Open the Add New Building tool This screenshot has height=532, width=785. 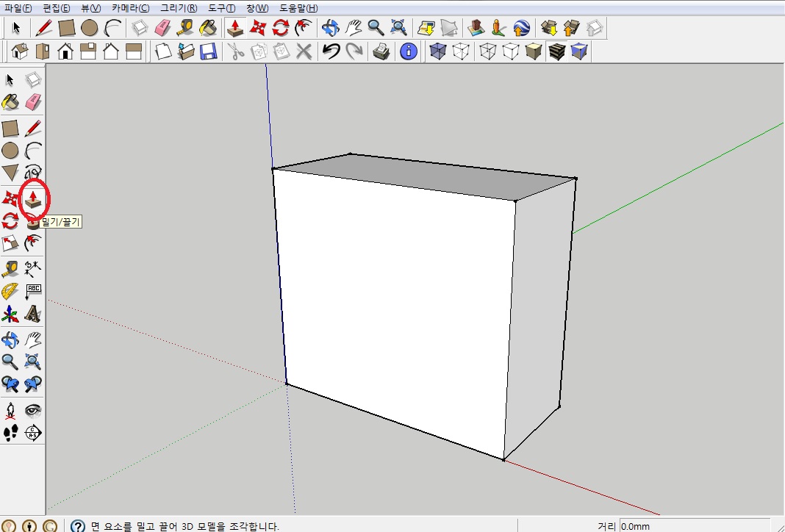(x=476, y=28)
